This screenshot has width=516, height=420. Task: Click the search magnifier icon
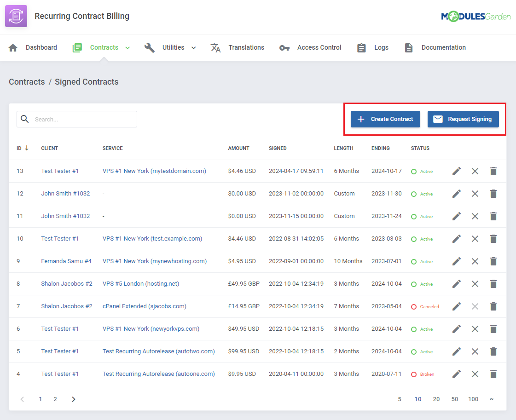(25, 119)
